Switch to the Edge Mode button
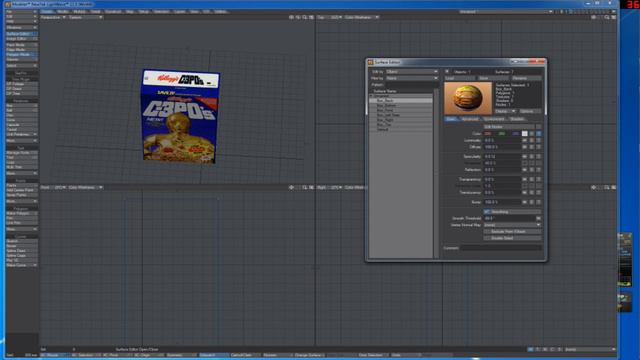 [22, 49]
